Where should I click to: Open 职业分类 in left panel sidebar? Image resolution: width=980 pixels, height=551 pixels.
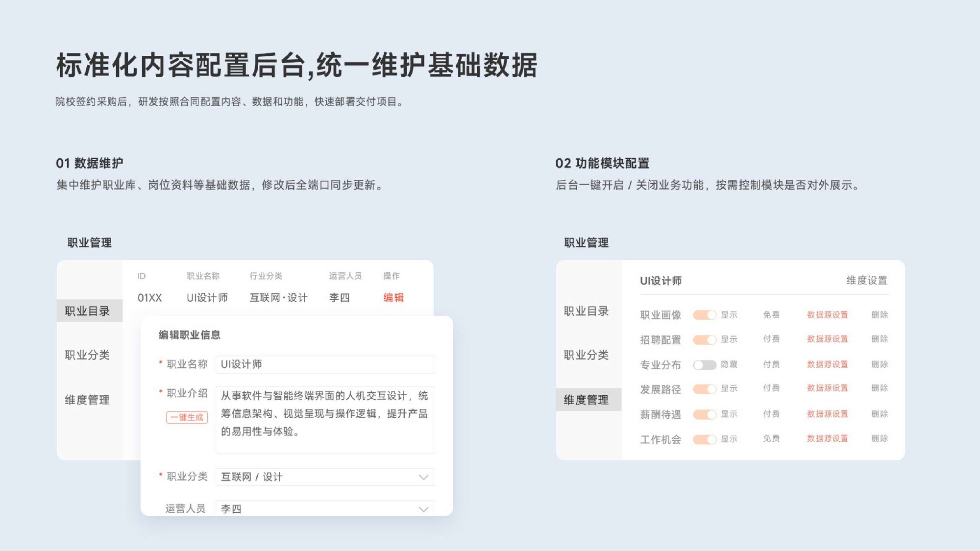(87, 355)
